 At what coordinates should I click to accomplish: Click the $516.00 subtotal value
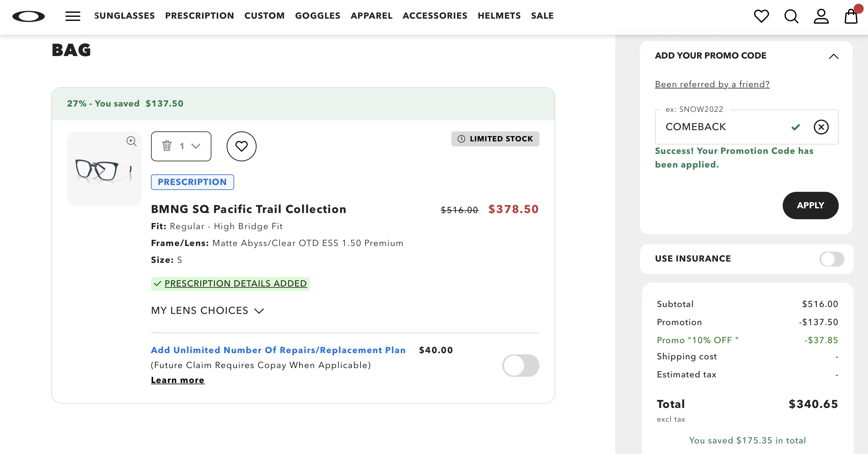820,304
